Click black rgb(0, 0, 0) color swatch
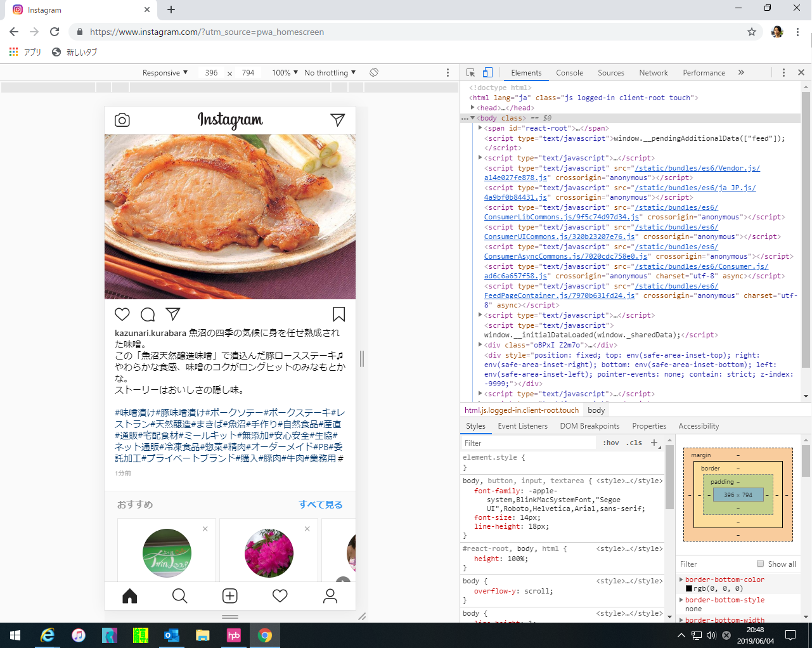Viewport: 812px width, 648px height. pyautogui.click(x=689, y=589)
